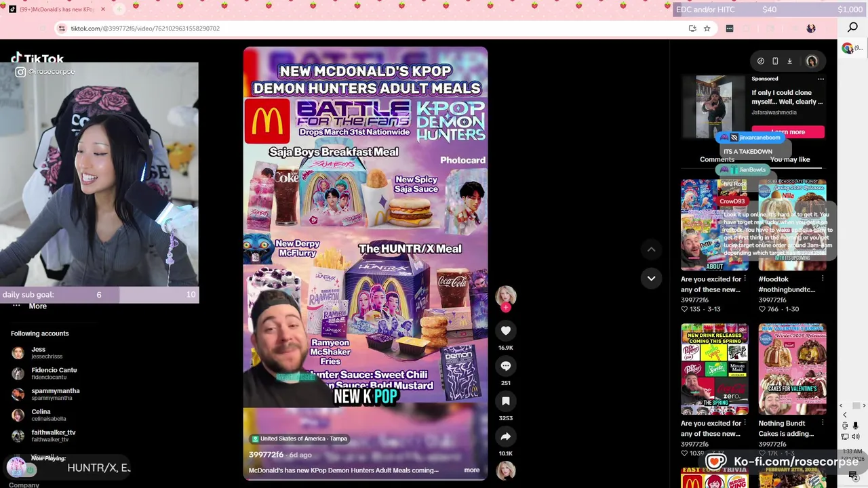
Task: Expand the video caption with 'more'
Action: point(471,470)
